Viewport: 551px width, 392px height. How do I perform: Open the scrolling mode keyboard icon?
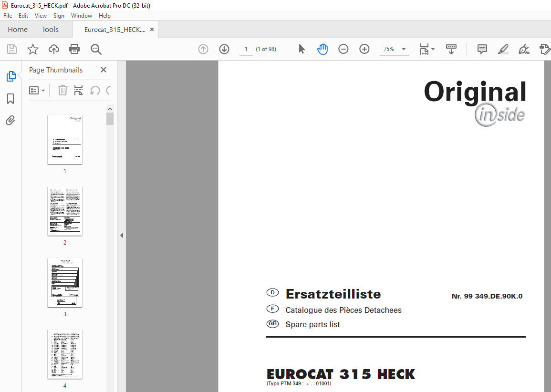coord(451,49)
